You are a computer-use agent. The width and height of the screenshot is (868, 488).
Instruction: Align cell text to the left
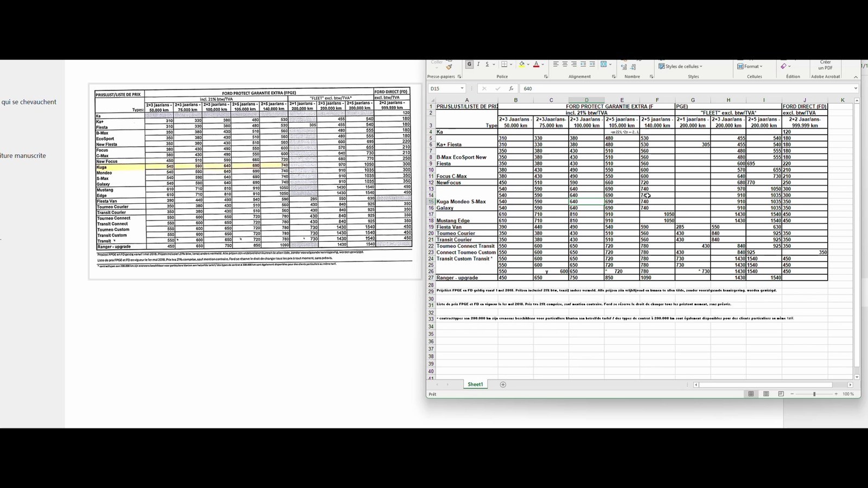point(556,64)
